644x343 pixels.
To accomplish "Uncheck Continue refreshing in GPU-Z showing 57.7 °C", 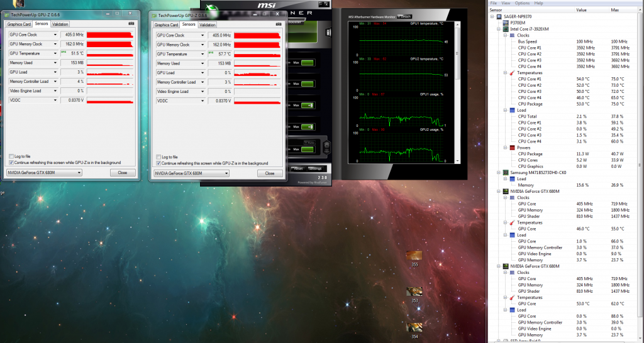I will pos(158,163).
